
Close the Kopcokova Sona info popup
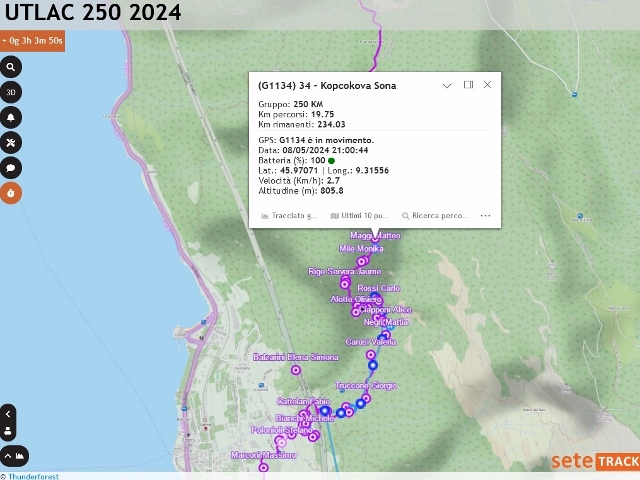coord(487,84)
